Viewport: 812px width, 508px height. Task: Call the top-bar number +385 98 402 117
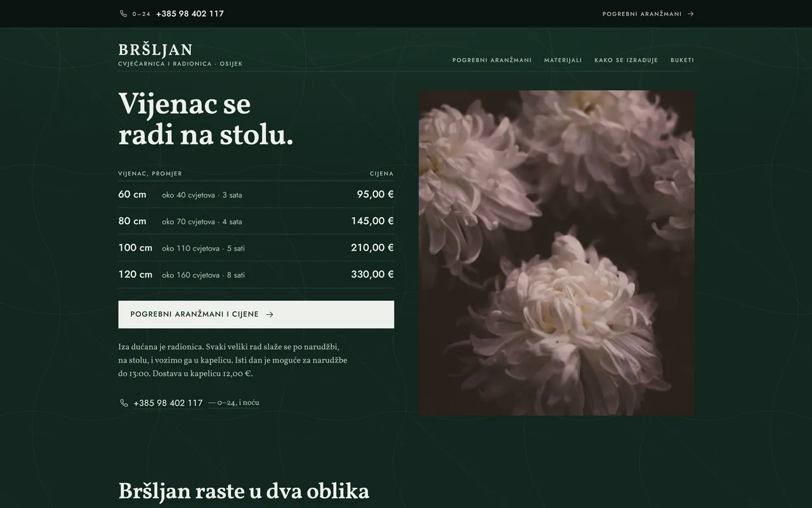(190, 14)
